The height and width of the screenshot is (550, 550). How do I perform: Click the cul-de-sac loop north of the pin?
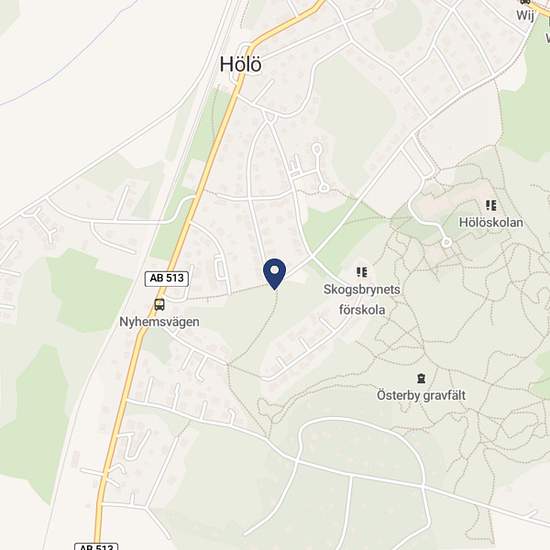pyautogui.click(x=317, y=149)
